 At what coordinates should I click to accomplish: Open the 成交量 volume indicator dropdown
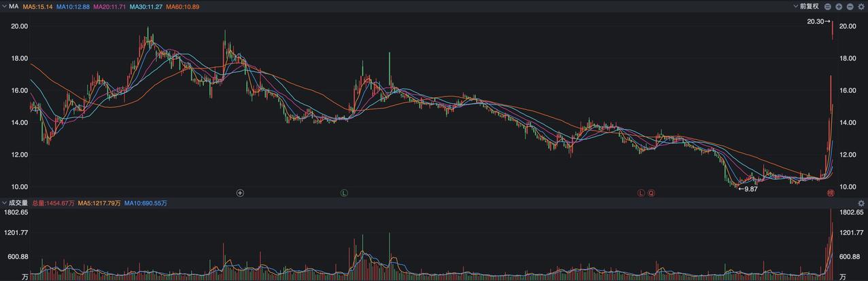(14, 203)
